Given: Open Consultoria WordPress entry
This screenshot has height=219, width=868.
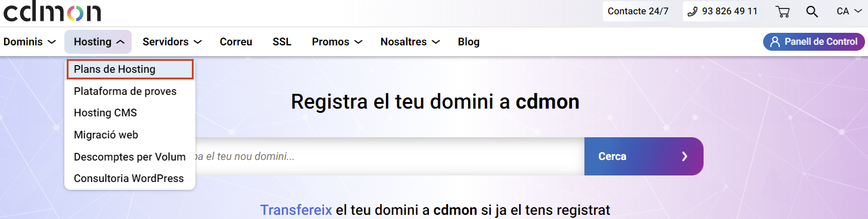Looking at the screenshot, I should (x=130, y=178).
